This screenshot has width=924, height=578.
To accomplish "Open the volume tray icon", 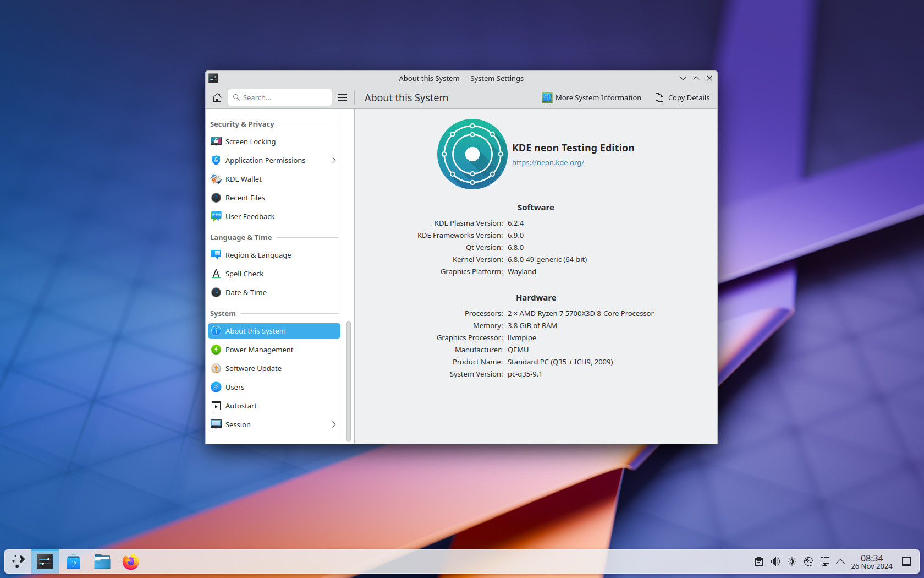I will coord(776,561).
